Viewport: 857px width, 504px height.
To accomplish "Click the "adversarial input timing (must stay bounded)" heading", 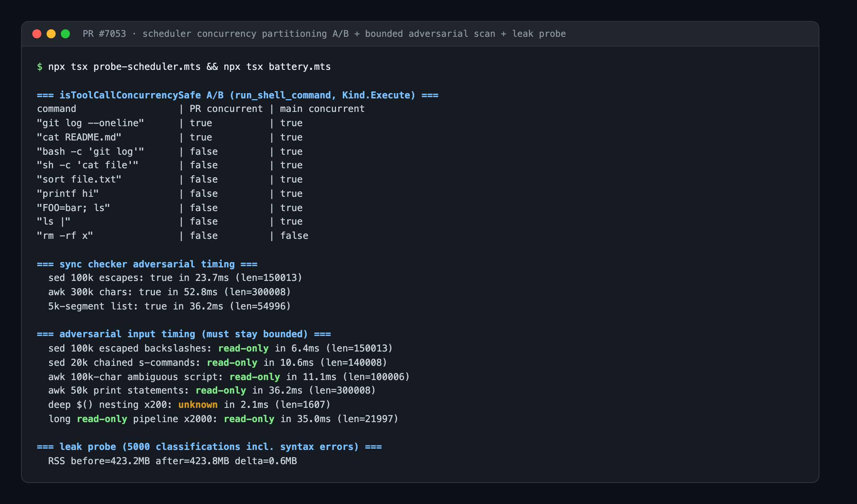I will (183, 334).
